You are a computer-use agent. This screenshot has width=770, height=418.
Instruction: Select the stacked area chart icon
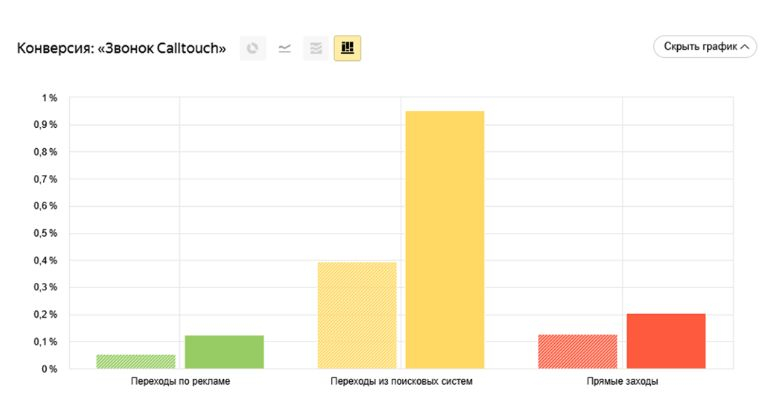316,48
